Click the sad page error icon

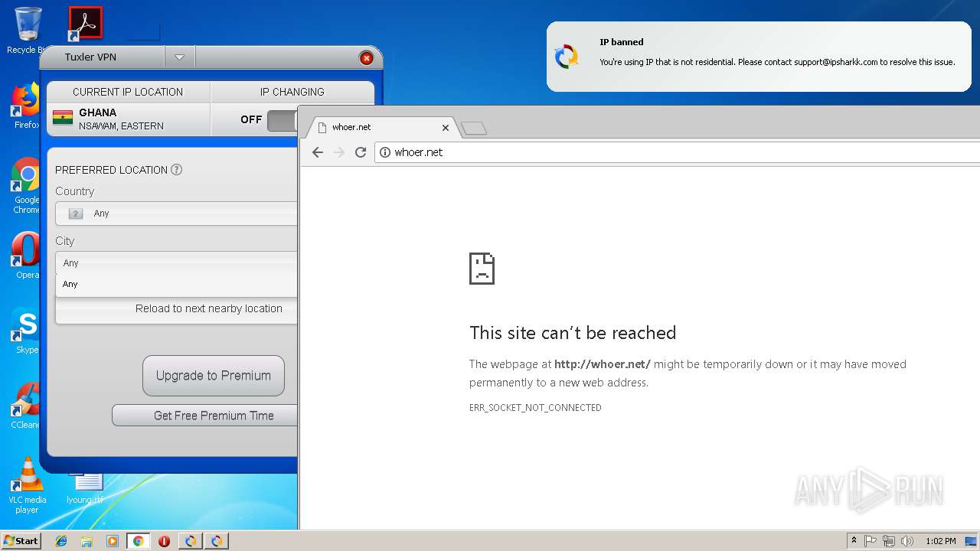pyautogui.click(x=482, y=269)
